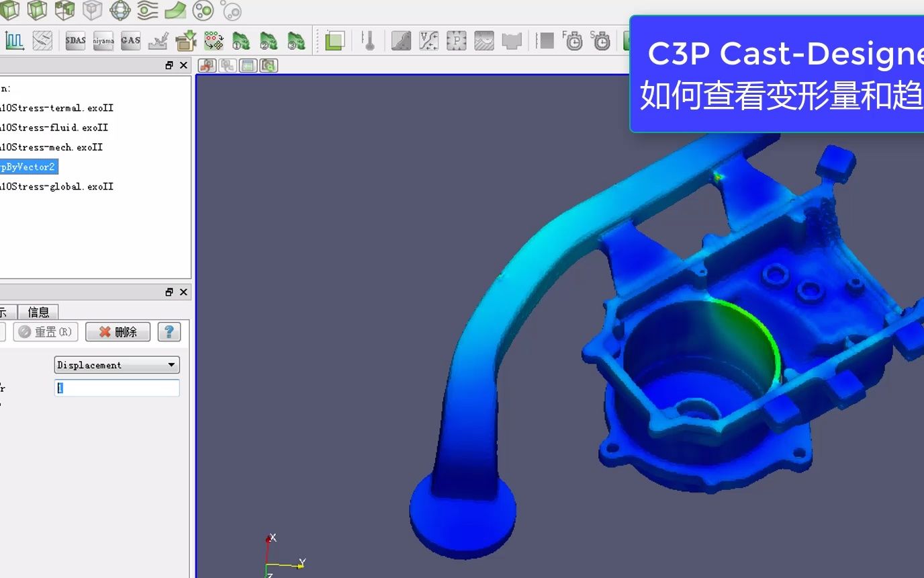
Task: Click the numbered cube blocks icon
Action: [x=65, y=10]
